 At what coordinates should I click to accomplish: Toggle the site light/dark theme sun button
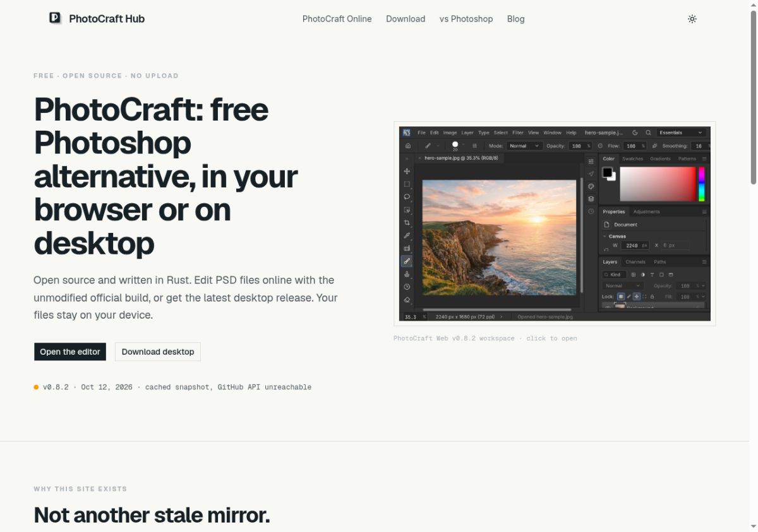click(x=692, y=19)
